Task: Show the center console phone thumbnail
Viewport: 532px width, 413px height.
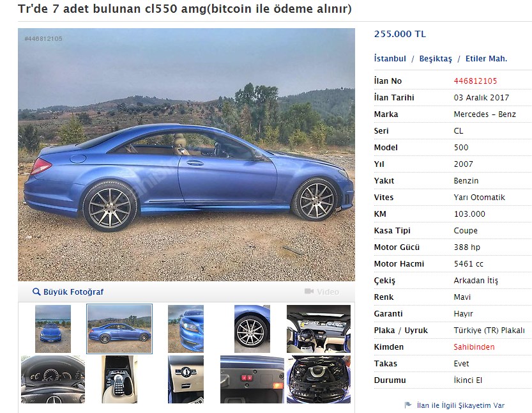Action: pos(119,379)
